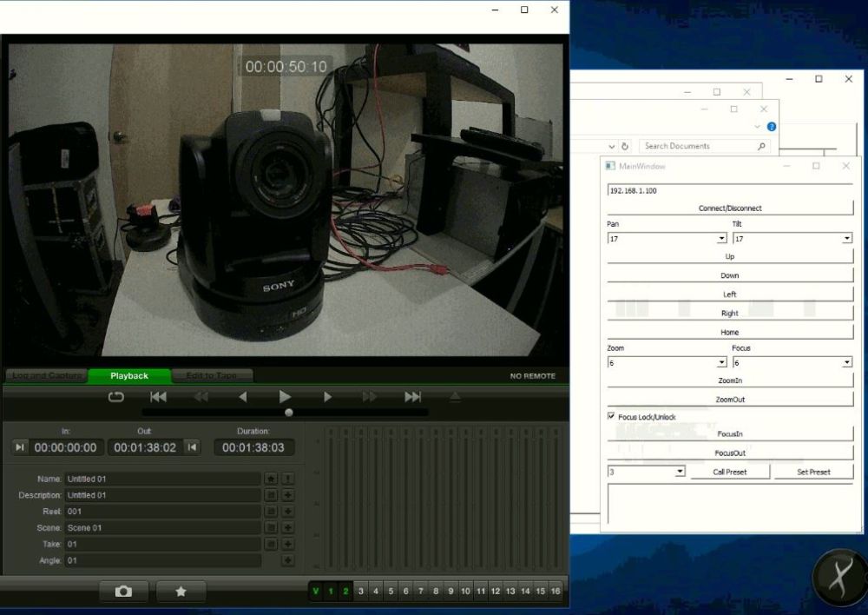Click the ZoomIn button
Viewport: 868px width, 615px height.
[x=730, y=380]
